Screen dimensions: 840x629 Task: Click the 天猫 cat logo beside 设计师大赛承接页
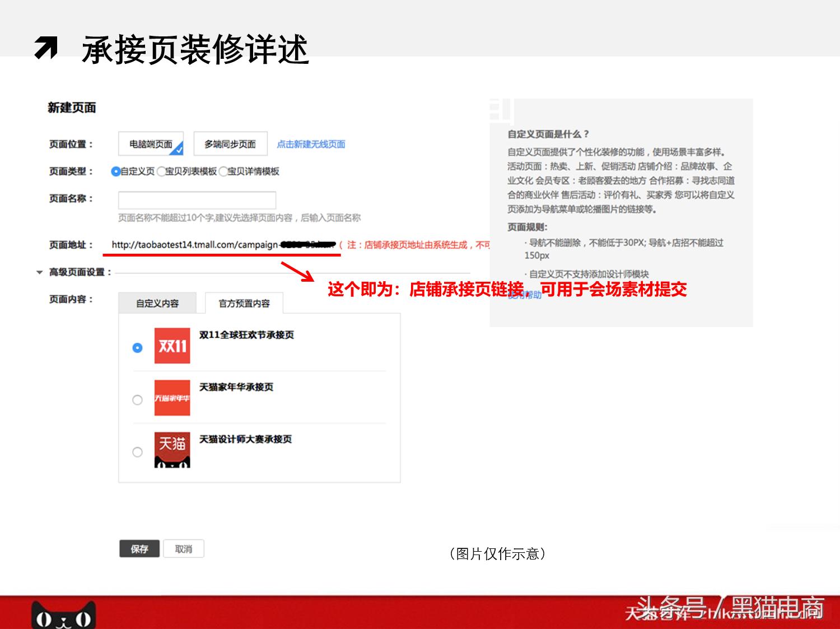point(172,449)
